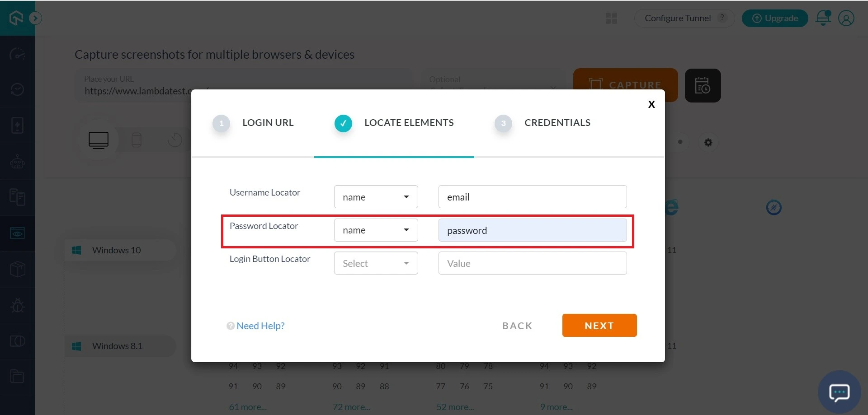Close the login dialog with X
868x415 pixels.
(x=651, y=104)
